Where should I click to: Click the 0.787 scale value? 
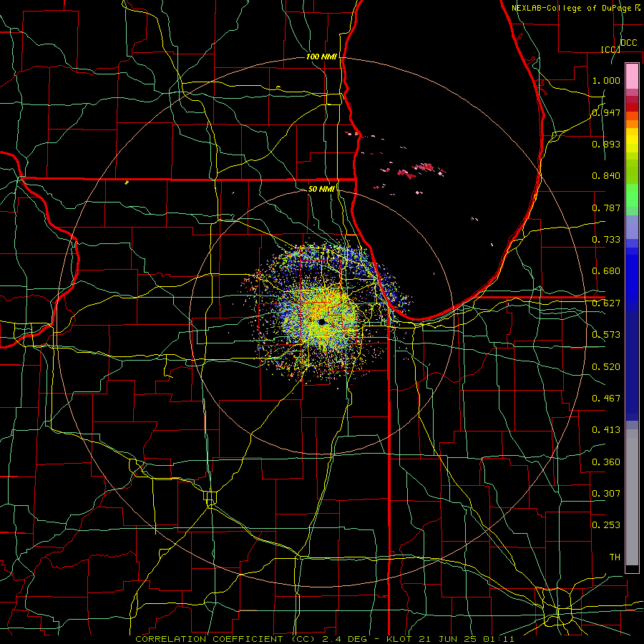pyautogui.click(x=606, y=208)
